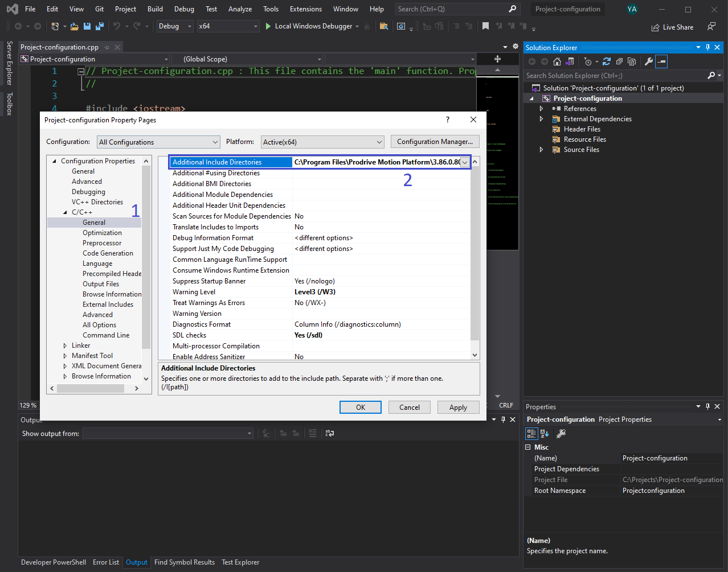Open the Active(x64) platform dropdown
The width and height of the screenshot is (728, 572).
click(322, 141)
